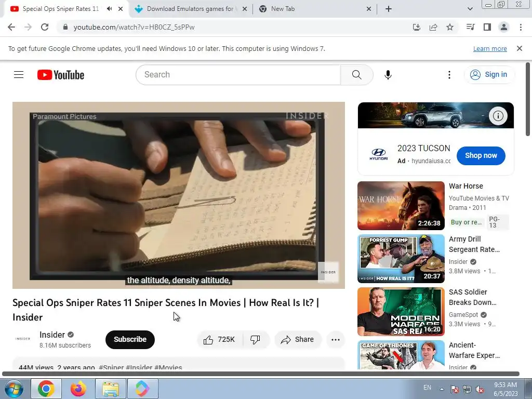Open media control icon in Chrome toolbar

pos(471,27)
